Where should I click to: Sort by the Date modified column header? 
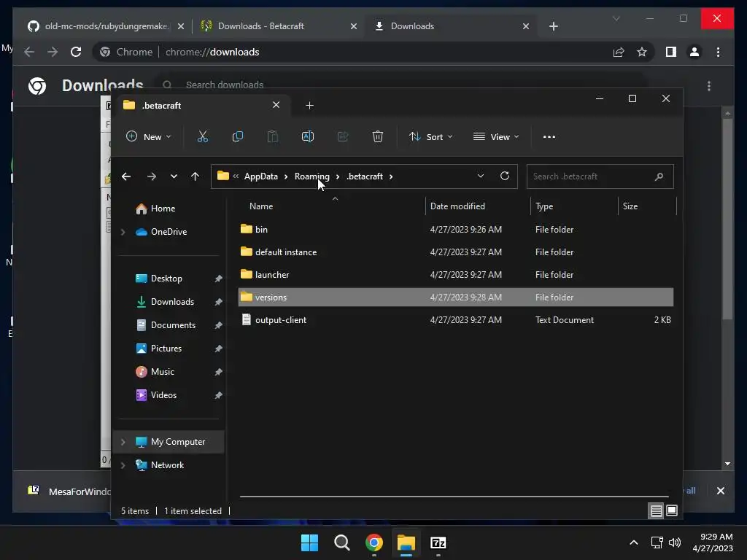pyautogui.click(x=478, y=206)
